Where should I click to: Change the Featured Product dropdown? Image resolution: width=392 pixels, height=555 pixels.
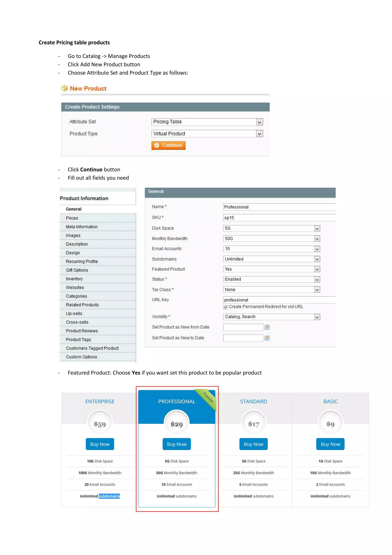click(x=272, y=269)
